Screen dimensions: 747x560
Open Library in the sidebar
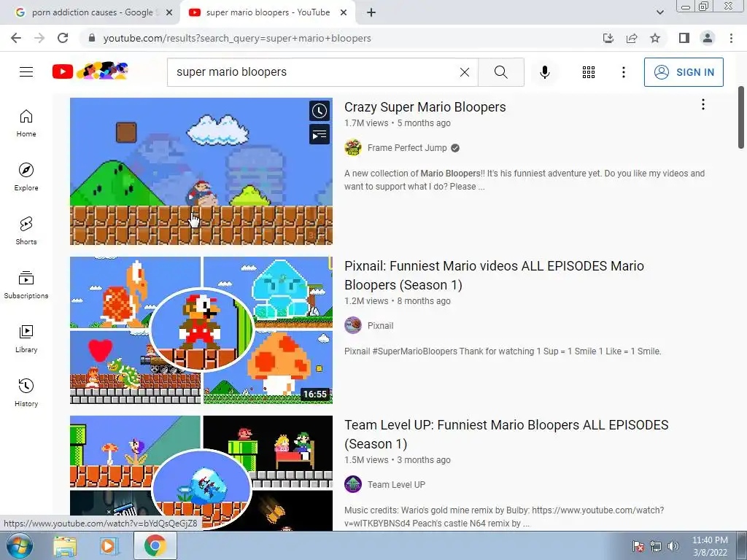pyautogui.click(x=26, y=338)
